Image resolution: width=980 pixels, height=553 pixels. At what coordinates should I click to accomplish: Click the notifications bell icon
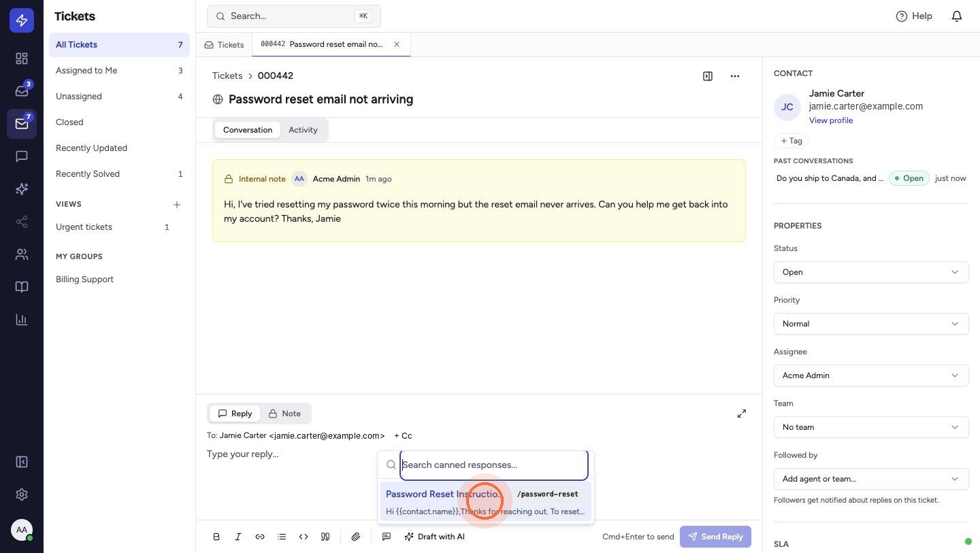[x=957, y=16]
